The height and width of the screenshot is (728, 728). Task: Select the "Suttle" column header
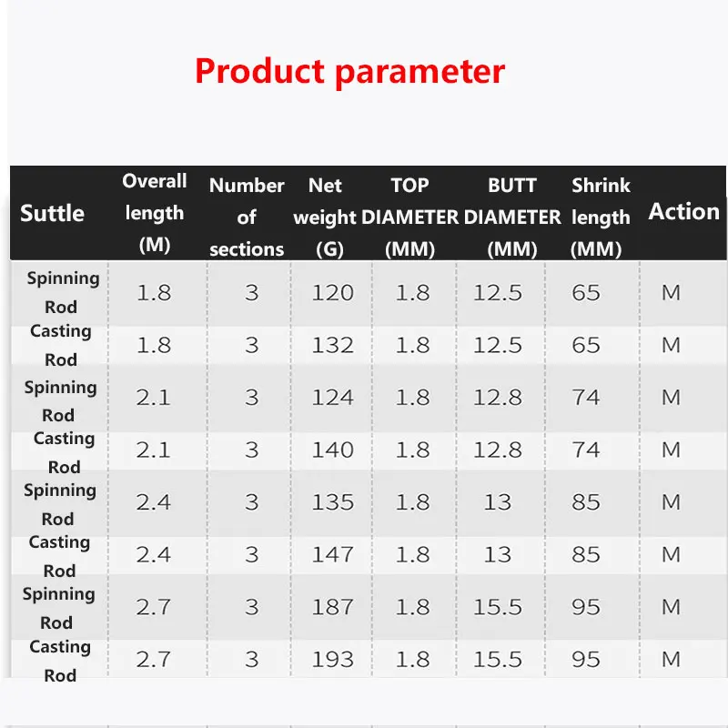[x=52, y=213]
